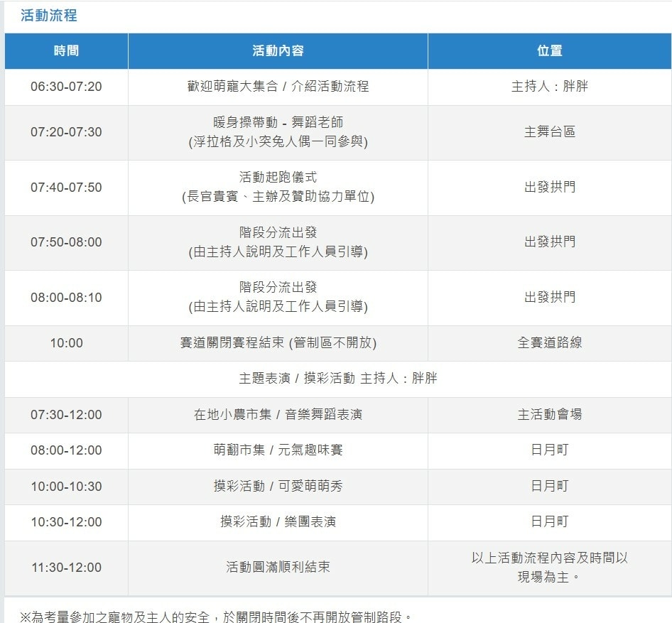Click the 位置 column header
The width and height of the screenshot is (672, 623).
[x=549, y=51]
